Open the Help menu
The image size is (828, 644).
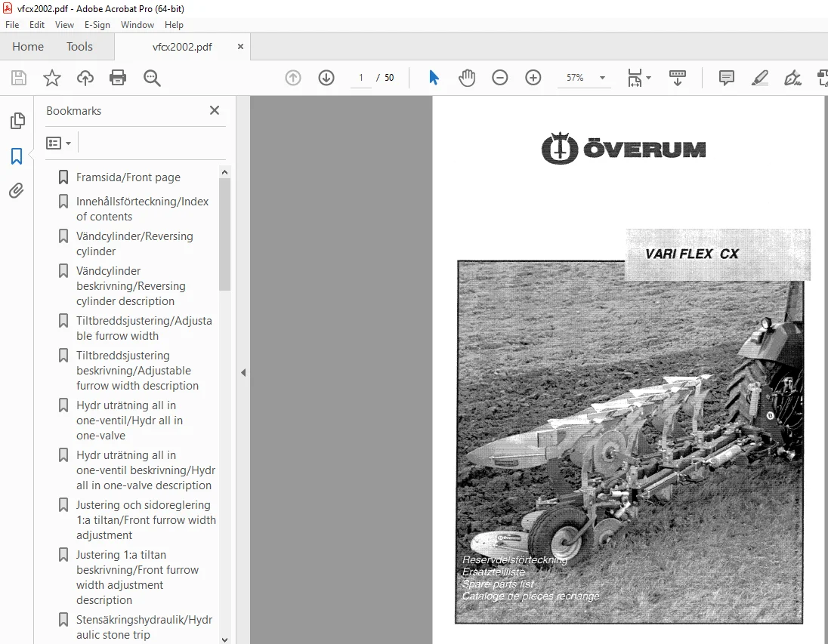(x=174, y=25)
